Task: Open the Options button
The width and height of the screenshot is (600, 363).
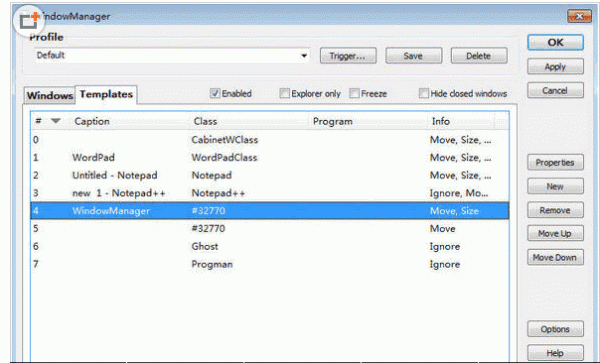Action: [555, 329]
